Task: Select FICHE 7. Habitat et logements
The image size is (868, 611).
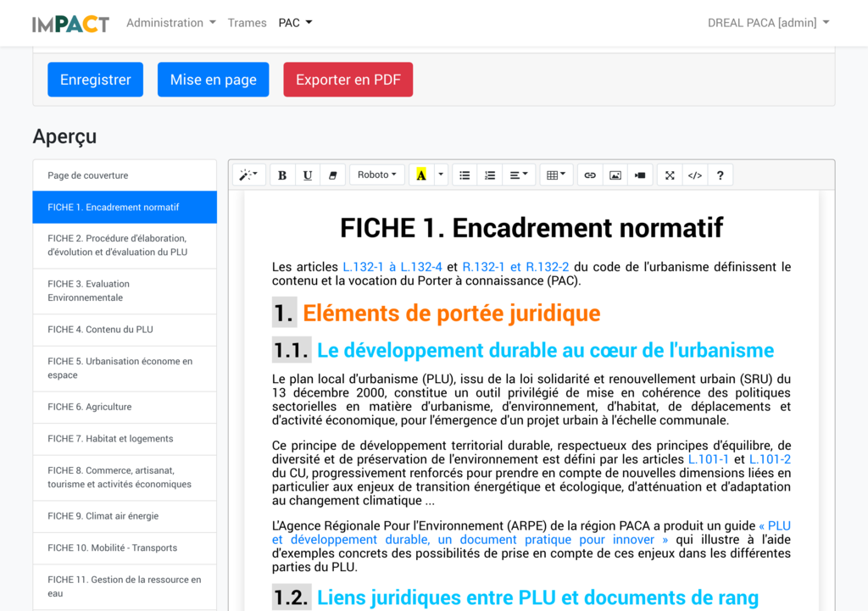Action: click(x=125, y=439)
